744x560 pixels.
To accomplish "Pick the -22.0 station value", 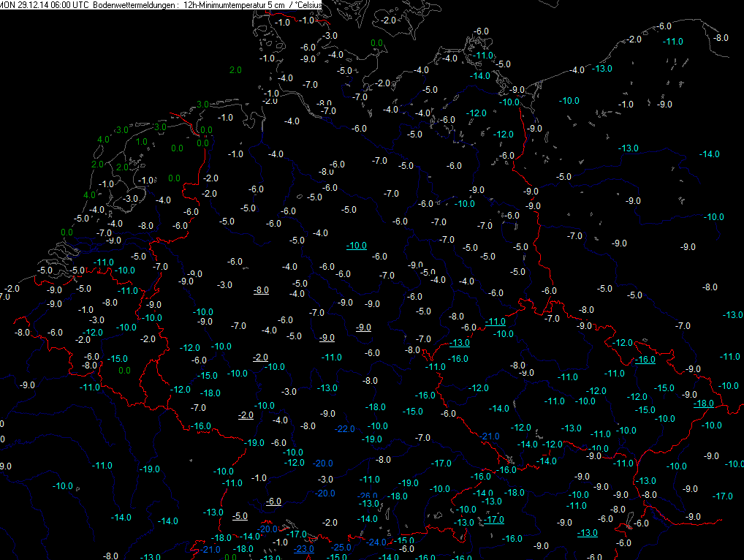I will tap(344, 428).
